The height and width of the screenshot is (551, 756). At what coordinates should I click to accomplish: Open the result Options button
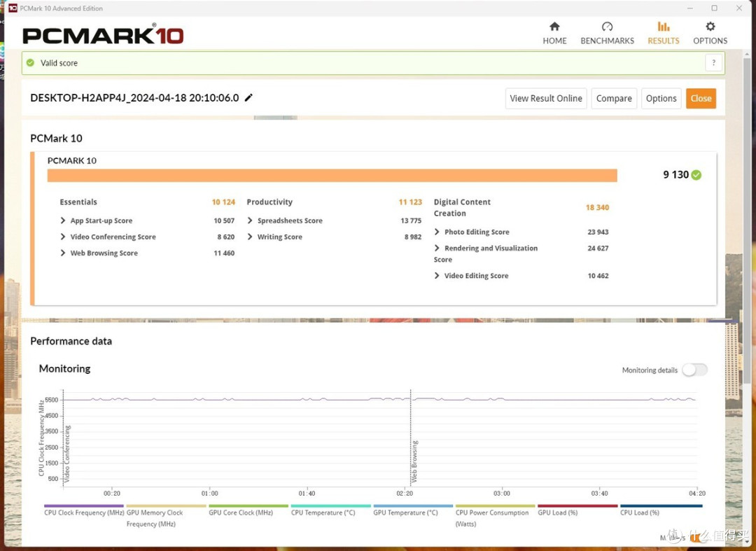pyautogui.click(x=661, y=98)
